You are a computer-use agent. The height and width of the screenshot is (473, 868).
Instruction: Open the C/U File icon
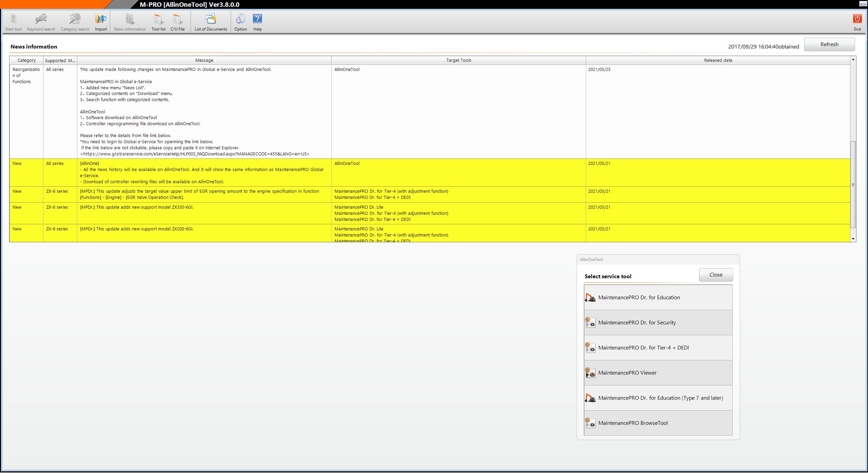[177, 22]
